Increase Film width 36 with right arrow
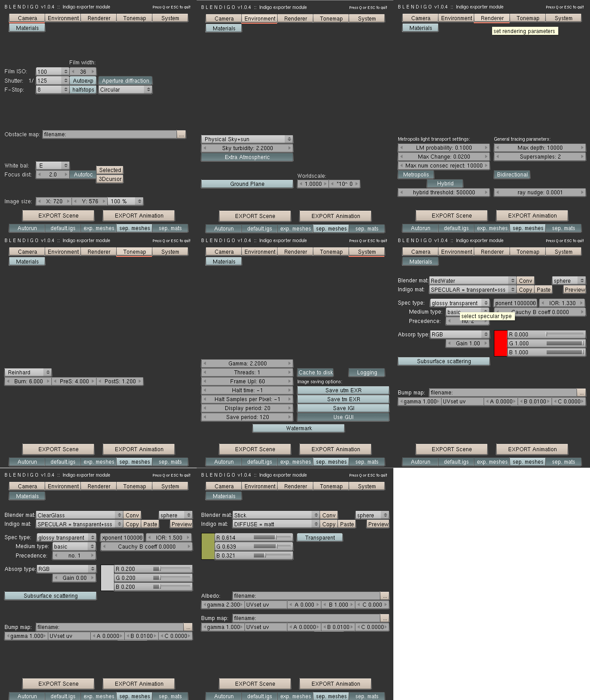This screenshot has height=700, width=590. (93, 71)
